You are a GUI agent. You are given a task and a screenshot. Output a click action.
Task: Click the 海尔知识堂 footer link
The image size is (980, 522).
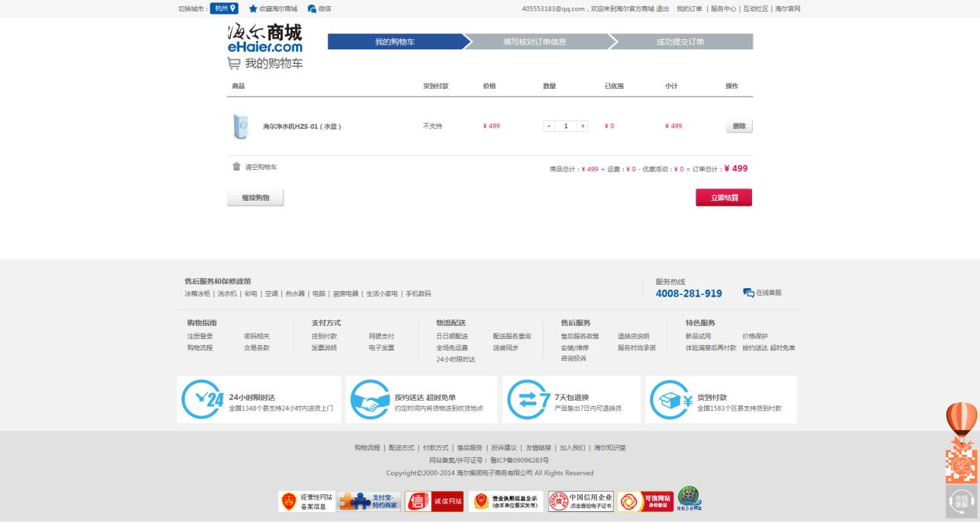[610, 448]
